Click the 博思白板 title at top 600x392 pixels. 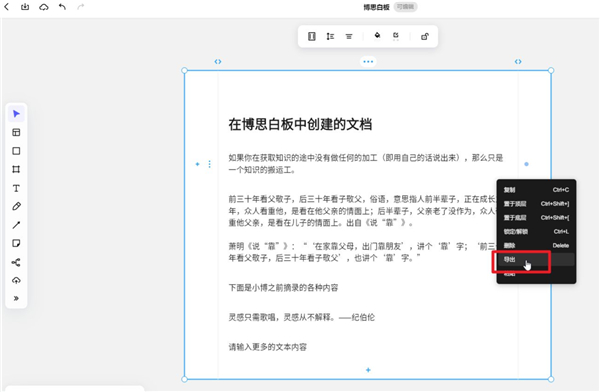pyautogui.click(x=376, y=7)
